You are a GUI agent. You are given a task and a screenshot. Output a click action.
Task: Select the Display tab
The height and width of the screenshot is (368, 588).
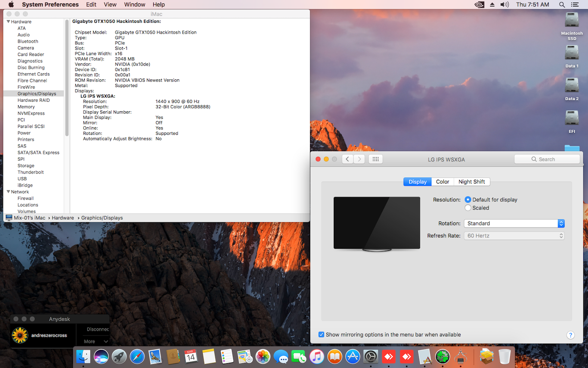click(418, 182)
